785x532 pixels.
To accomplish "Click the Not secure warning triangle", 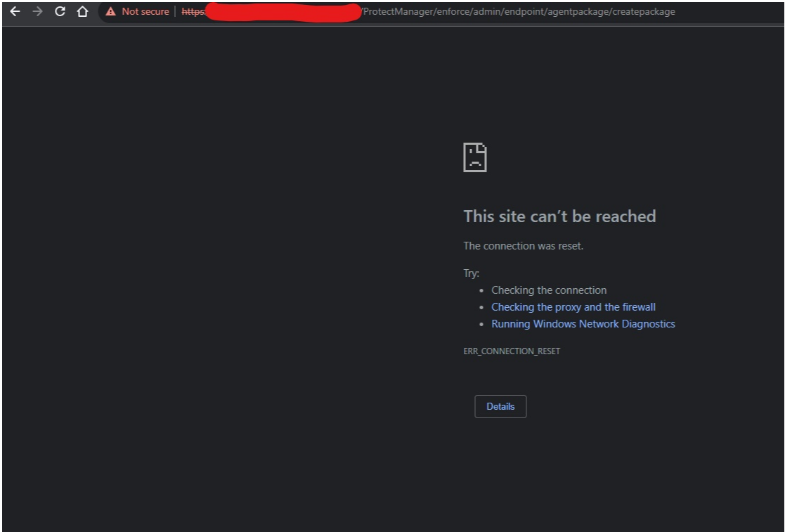I will pyautogui.click(x=110, y=11).
